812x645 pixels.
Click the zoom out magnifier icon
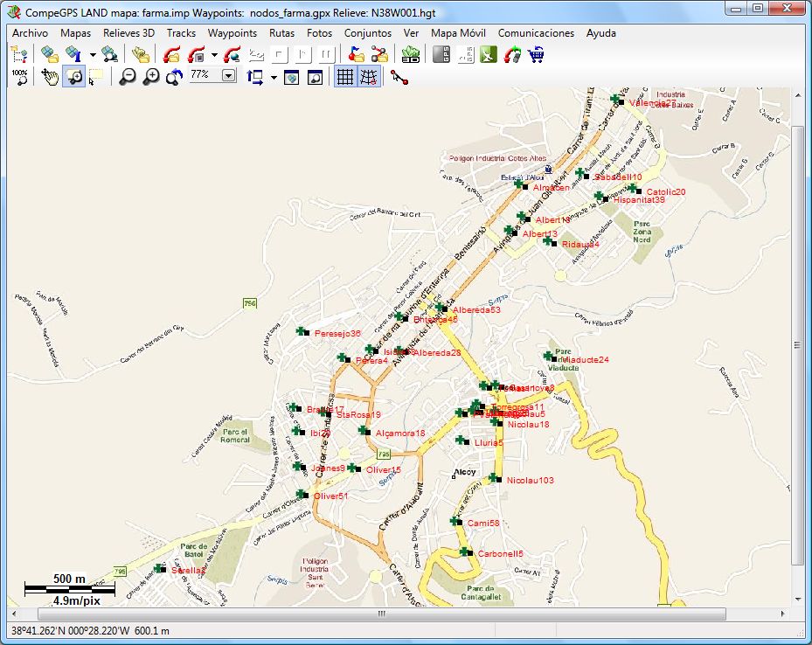click(x=128, y=77)
